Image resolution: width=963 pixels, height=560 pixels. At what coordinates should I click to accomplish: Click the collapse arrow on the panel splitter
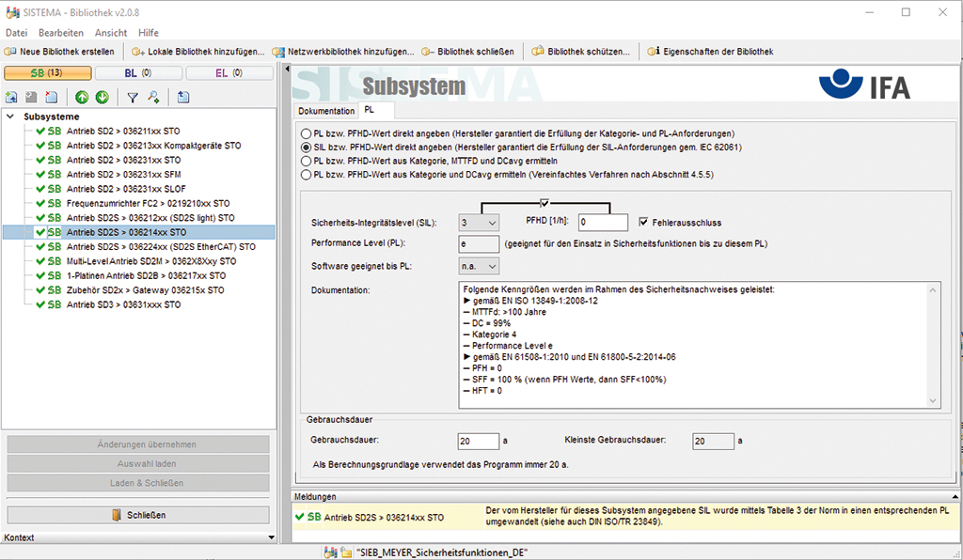286,69
